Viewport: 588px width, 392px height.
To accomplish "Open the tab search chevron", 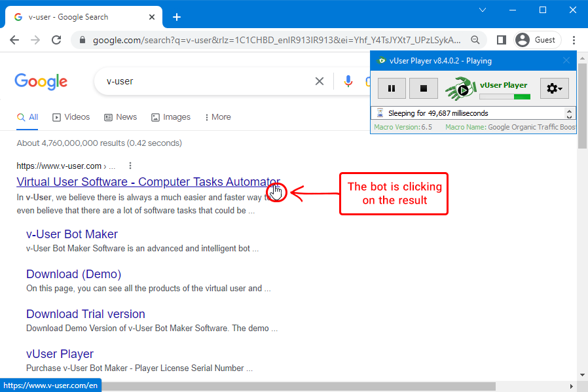I will point(483,10).
